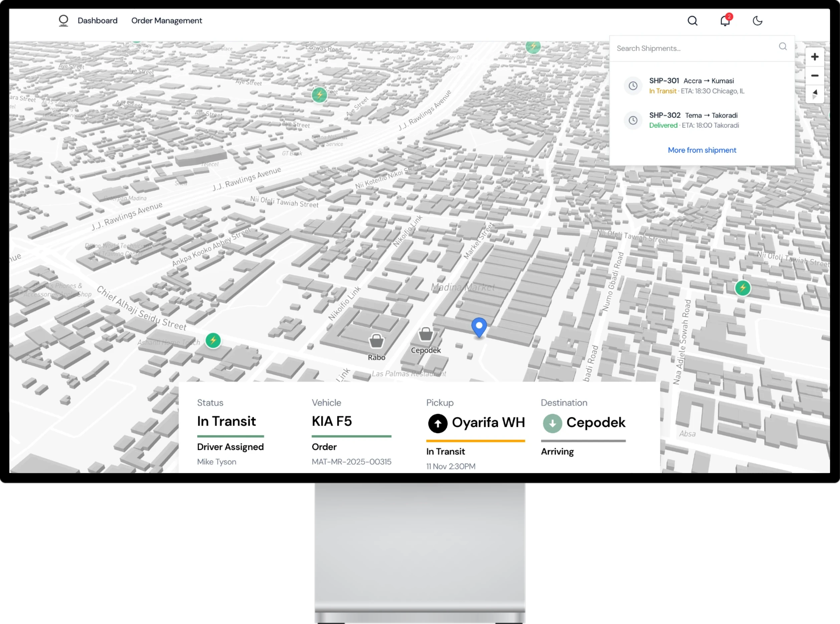The width and height of the screenshot is (840, 624).
Task: Click the clock icon next to SHP-301
Action: (633, 86)
